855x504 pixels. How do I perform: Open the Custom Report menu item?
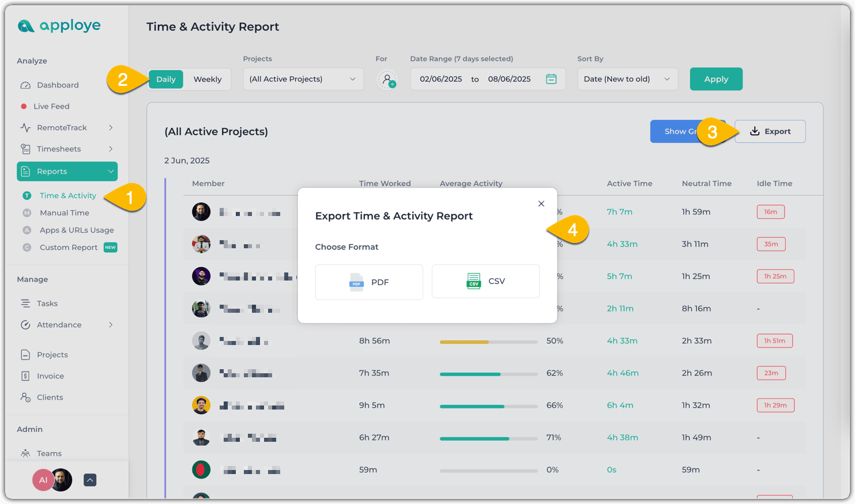point(69,248)
